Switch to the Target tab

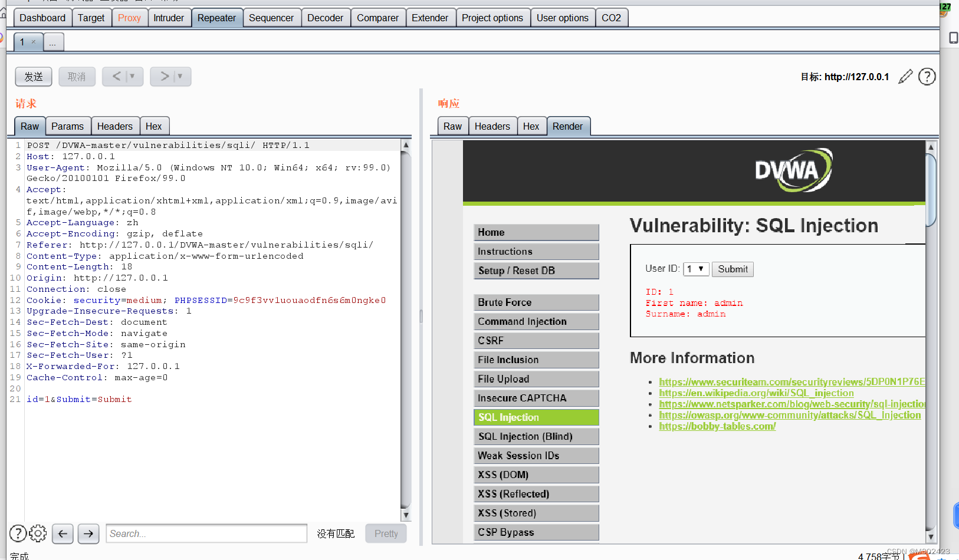tap(91, 18)
